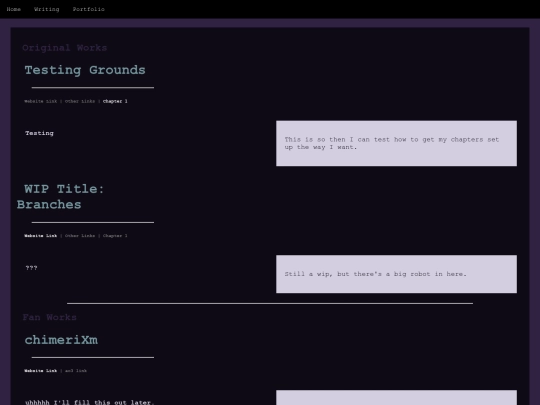Open Website Link under chimeriXm

41,371
